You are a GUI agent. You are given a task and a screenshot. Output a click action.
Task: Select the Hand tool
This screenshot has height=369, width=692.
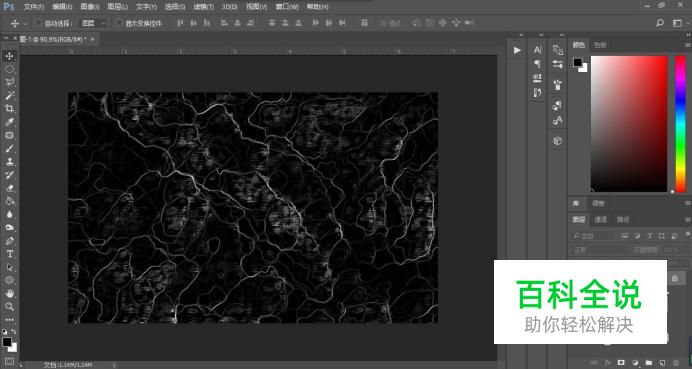coord(10,294)
